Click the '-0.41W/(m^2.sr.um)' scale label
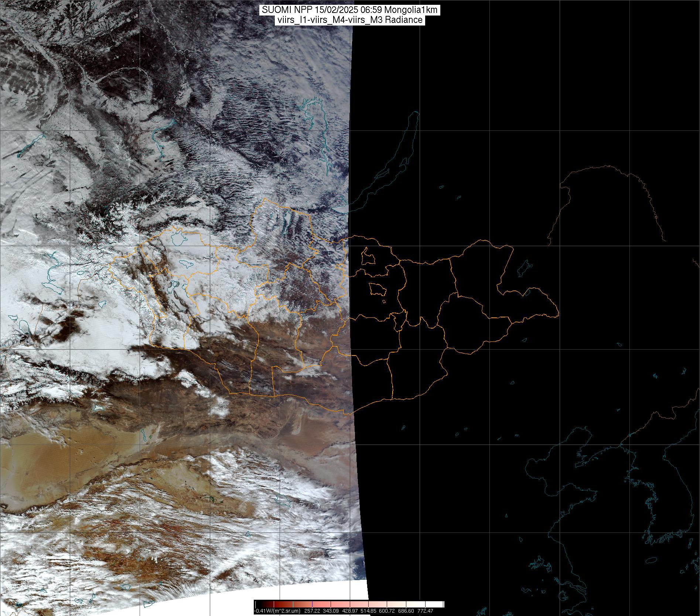 pyautogui.click(x=277, y=611)
